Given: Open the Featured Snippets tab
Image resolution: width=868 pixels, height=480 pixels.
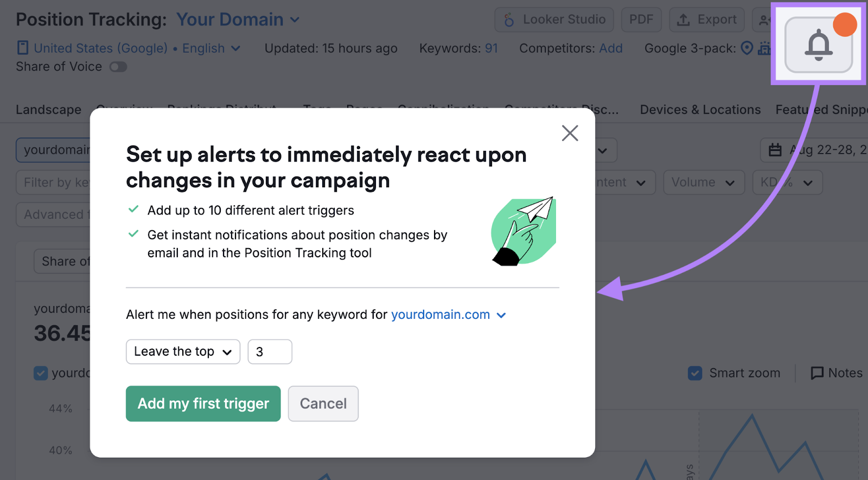Looking at the screenshot, I should pos(821,110).
